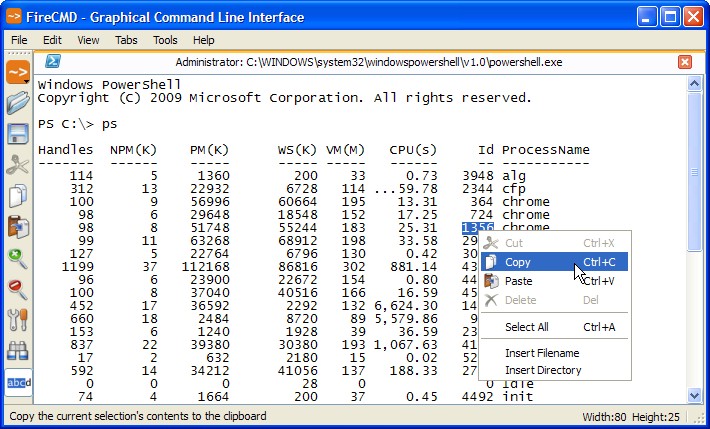The width and height of the screenshot is (710, 429).
Task: Choose Select All in the context menu
Action: point(554,327)
